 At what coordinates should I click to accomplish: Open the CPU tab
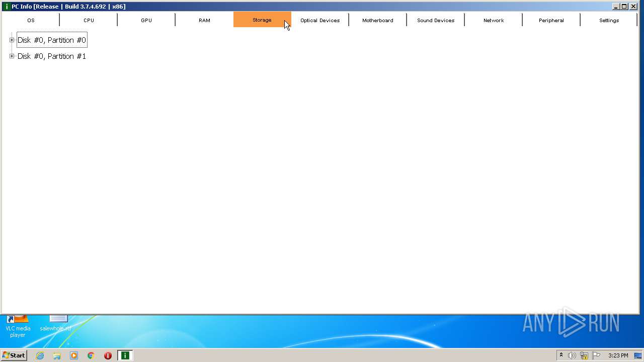[89, 20]
